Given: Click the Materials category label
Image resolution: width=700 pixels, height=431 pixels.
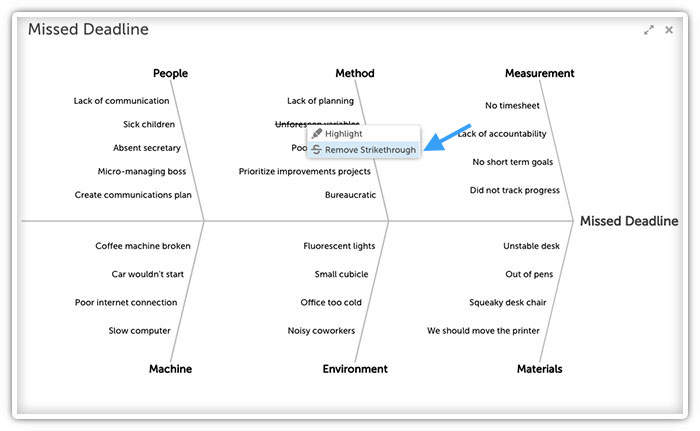Looking at the screenshot, I should (539, 369).
